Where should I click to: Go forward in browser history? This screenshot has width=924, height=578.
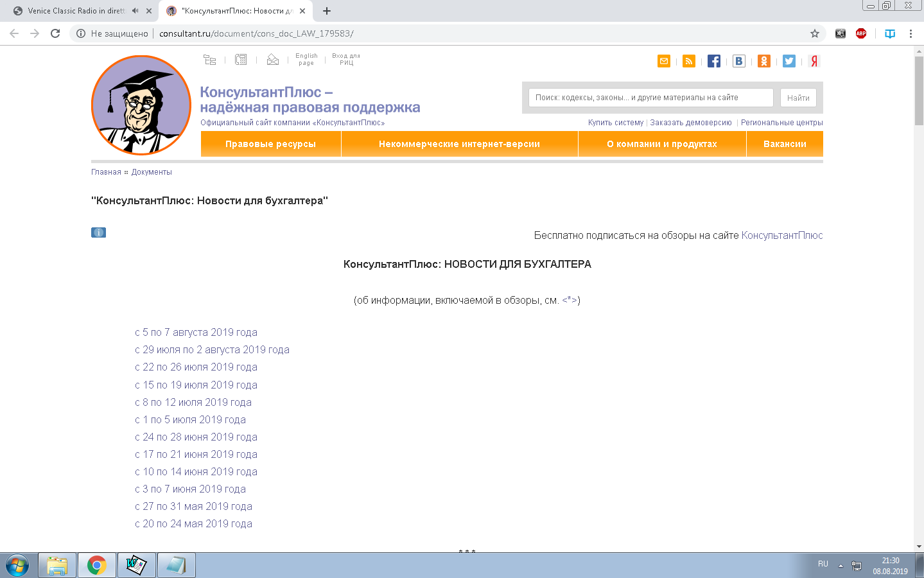coord(35,33)
